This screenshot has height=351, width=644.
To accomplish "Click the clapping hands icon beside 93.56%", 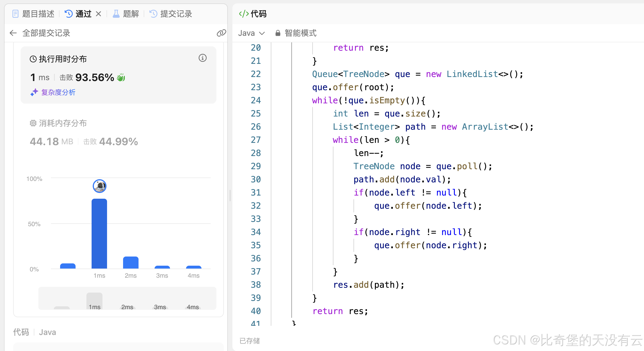I will pos(121,78).
